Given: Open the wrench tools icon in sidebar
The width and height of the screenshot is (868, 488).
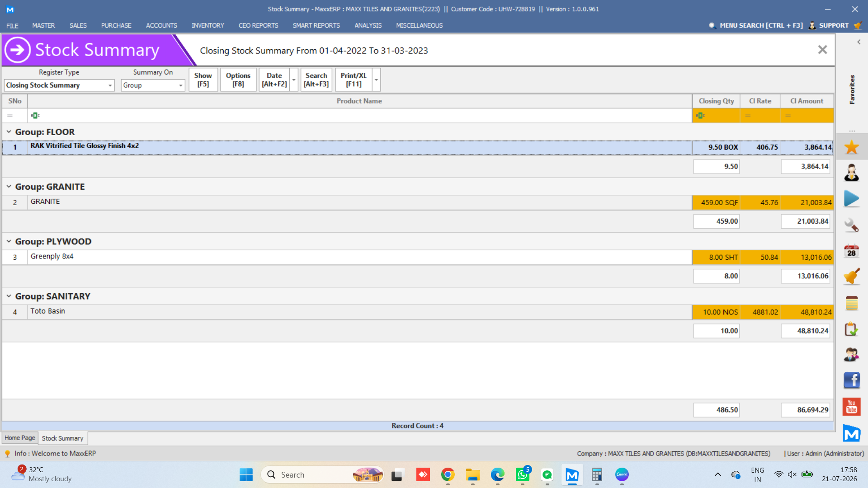Looking at the screenshot, I should coord(852,225).
